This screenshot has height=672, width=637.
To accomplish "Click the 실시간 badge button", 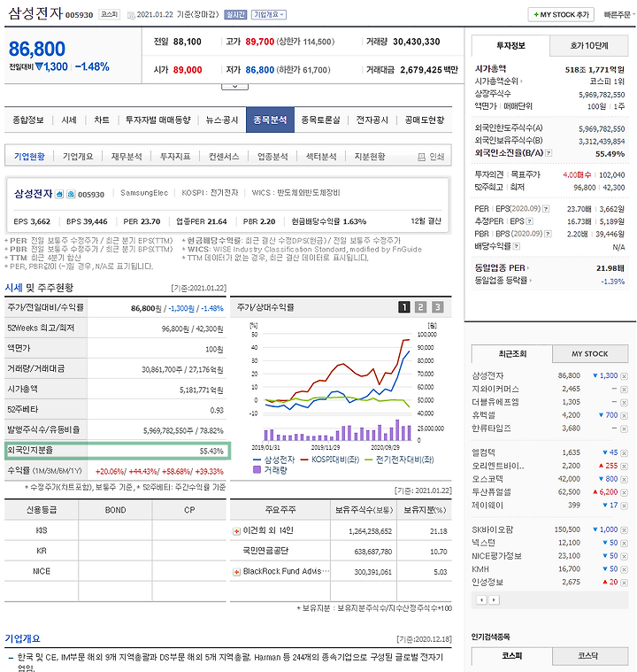I will point(235,14).
